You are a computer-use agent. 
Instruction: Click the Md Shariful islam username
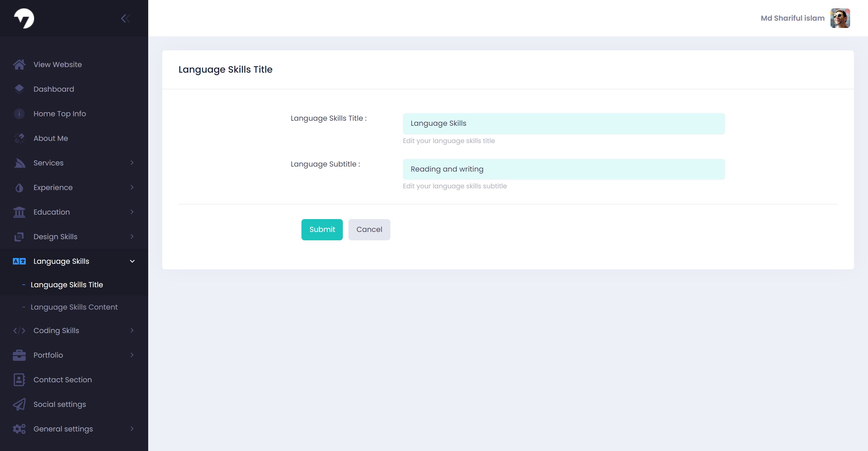coord(792,18)
